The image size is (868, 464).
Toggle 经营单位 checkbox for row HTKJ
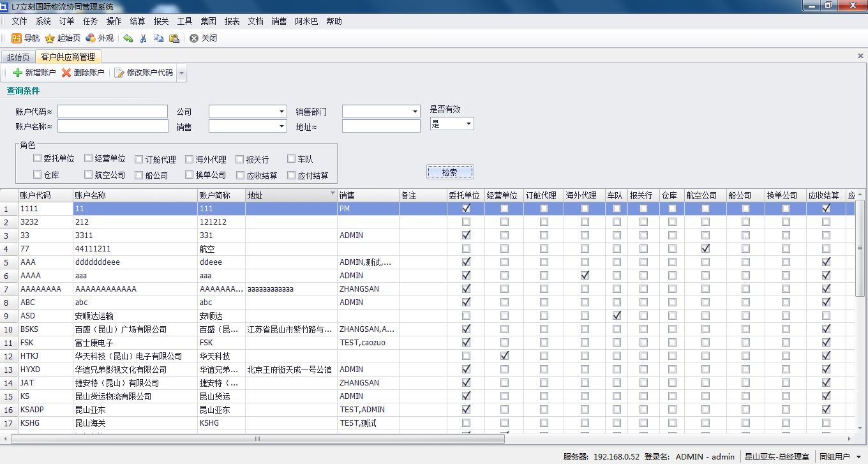coord(504,355)
